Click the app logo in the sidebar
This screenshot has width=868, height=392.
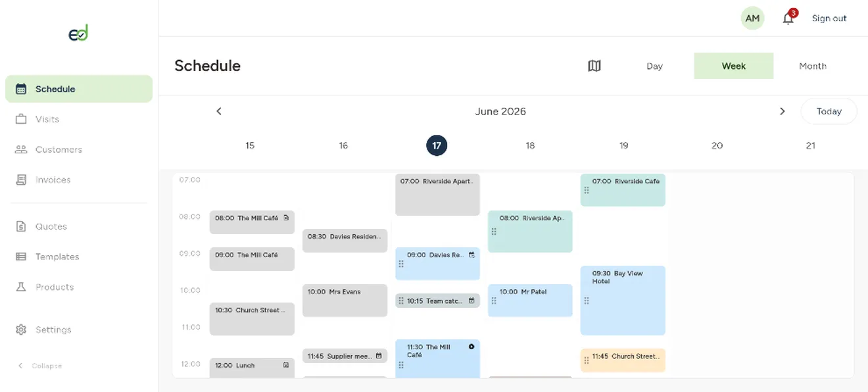pyautogui.click(x=78, y=32)
